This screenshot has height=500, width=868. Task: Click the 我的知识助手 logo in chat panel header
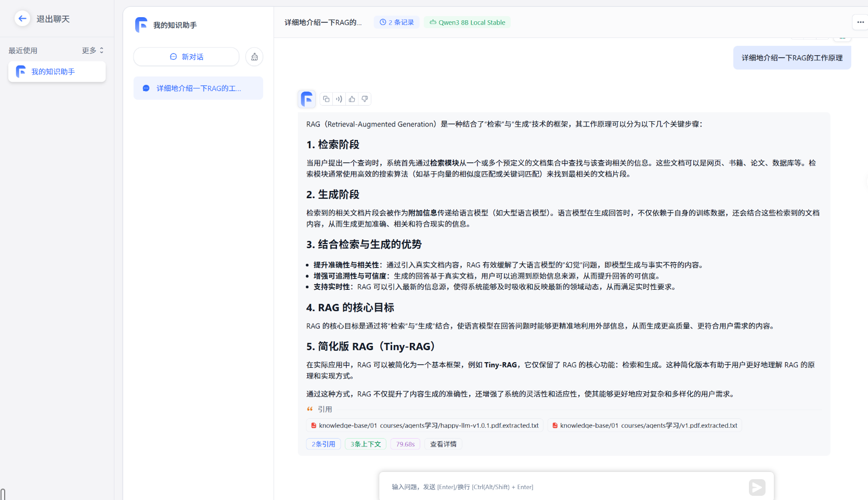141,24
